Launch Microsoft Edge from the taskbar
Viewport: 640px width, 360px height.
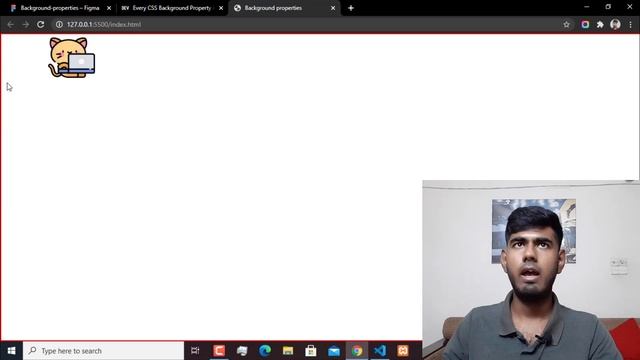pyautogui.click(x=265, y=351)
